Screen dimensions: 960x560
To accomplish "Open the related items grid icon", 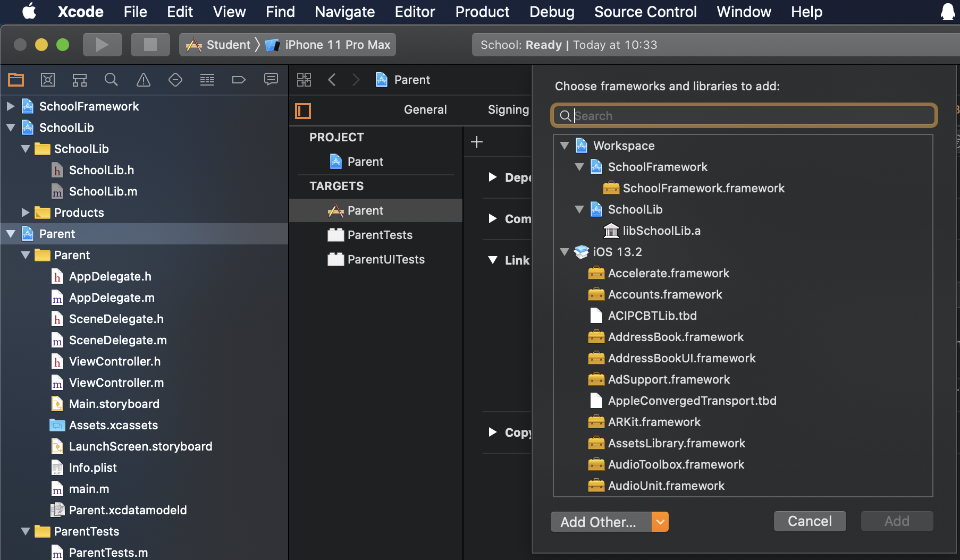I will (304, 80).
